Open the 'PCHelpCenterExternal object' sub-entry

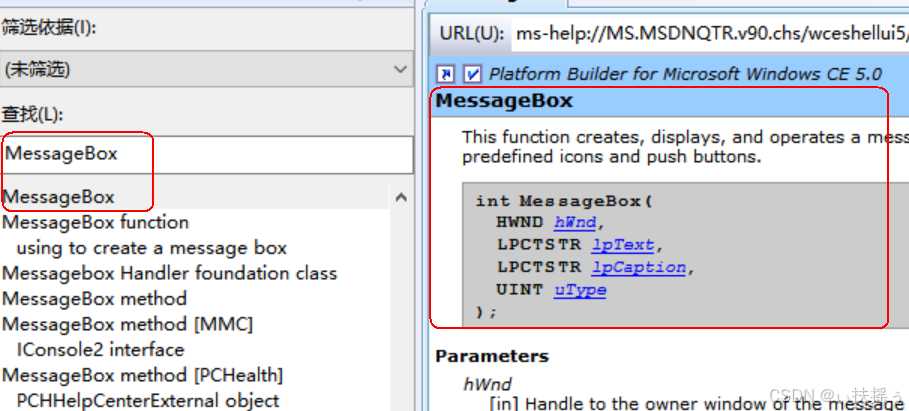pyautogui.click(x=148, y=401)
